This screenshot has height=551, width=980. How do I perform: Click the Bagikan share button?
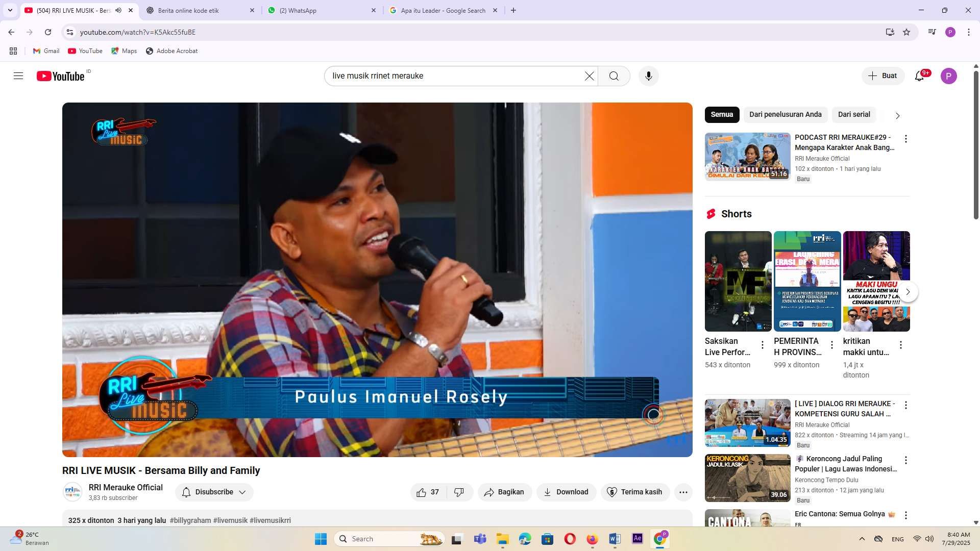point(504,492)
